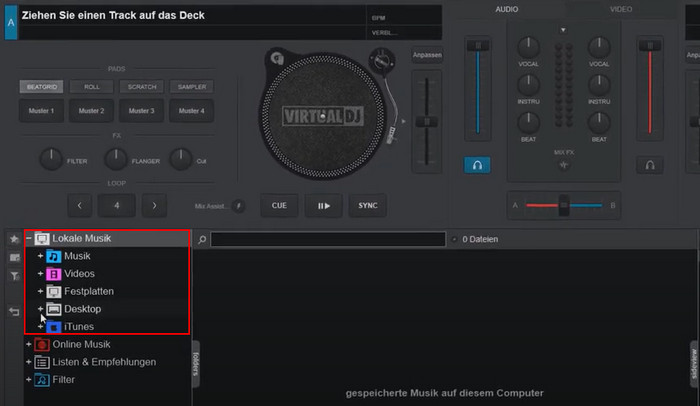Expand the Listen & Empfehlungen node

(29, 362)
